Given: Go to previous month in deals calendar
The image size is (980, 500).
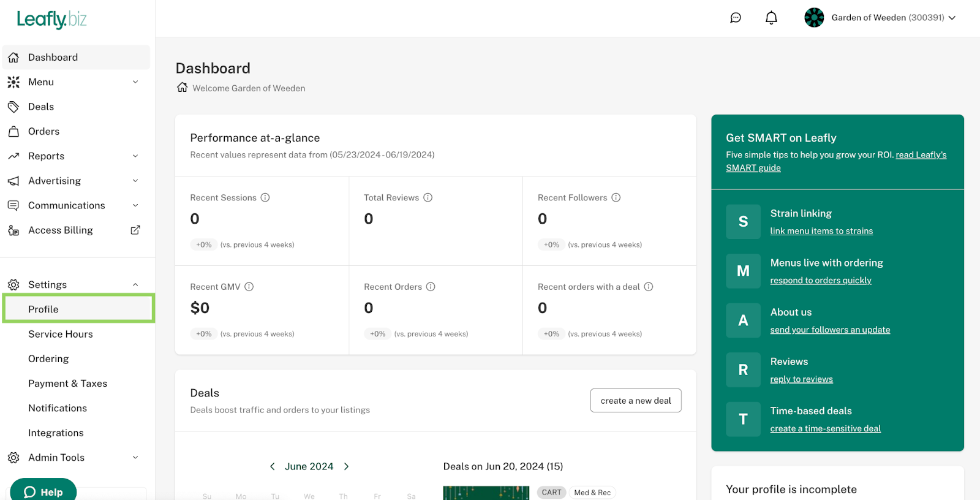Looking at the screenshot, I should [273, 466].
